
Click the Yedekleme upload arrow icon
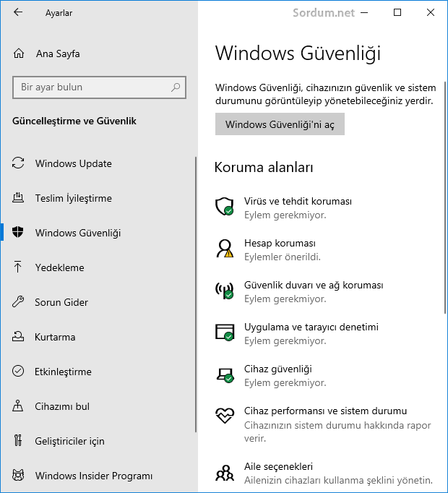coord(18,267)
